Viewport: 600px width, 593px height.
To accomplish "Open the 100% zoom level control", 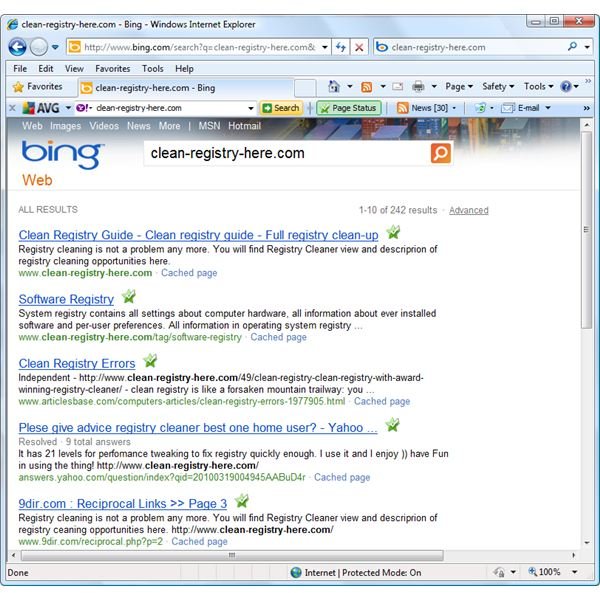I will 553,572.
